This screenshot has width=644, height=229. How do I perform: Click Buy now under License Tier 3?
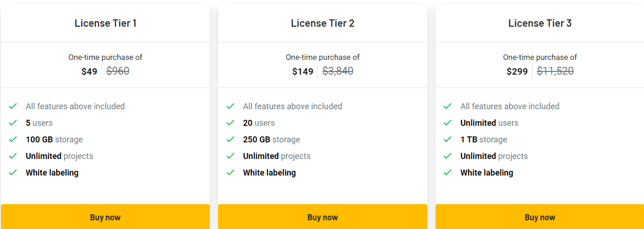[x=540, y=217]
